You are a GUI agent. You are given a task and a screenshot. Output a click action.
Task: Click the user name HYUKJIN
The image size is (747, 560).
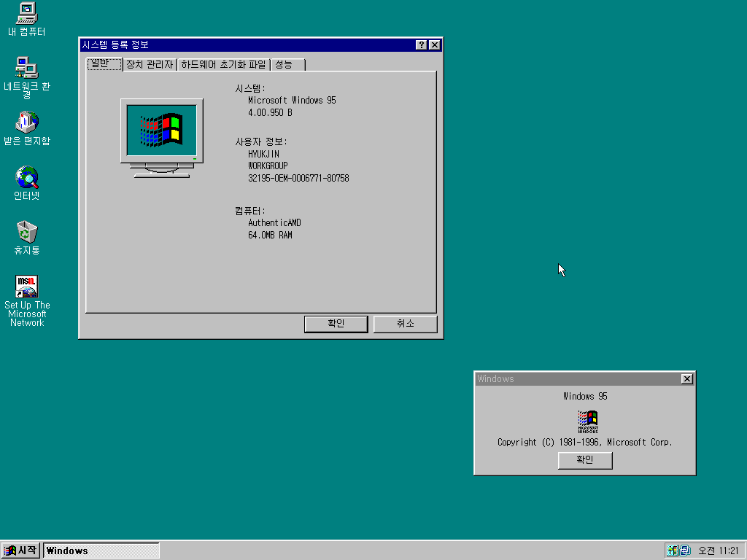[263, 155]
